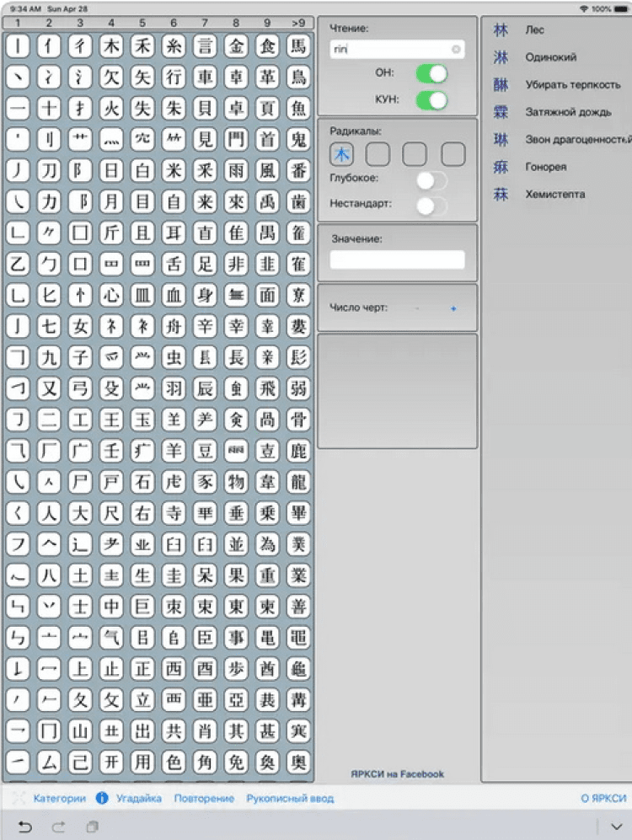Select the 舟 radical button

(174, 326)
